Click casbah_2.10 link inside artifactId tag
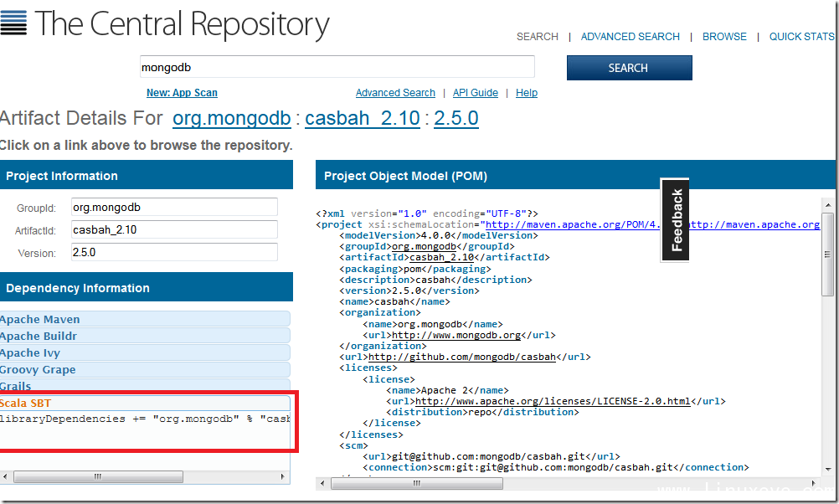Image resolution: width=839 pixels, height=504 pixels. point(442,257)
